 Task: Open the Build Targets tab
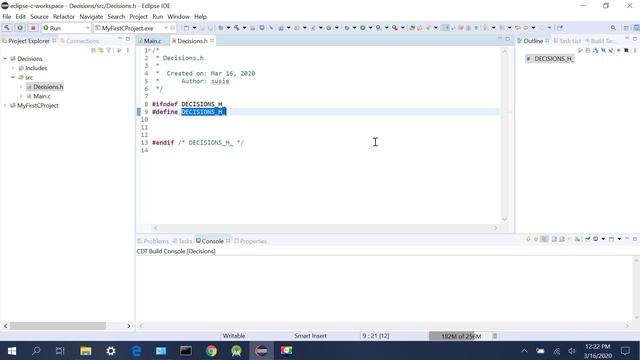(602, 41)
